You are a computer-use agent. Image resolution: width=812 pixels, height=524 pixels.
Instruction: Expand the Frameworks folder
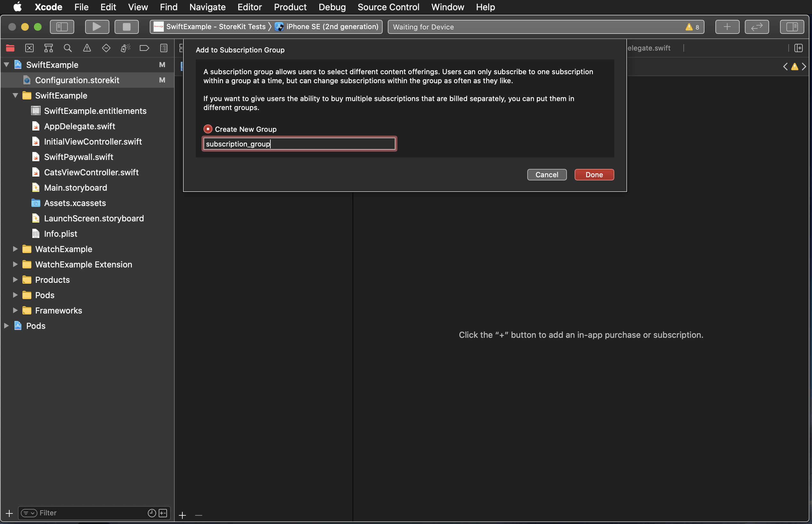tap(15, 310)
